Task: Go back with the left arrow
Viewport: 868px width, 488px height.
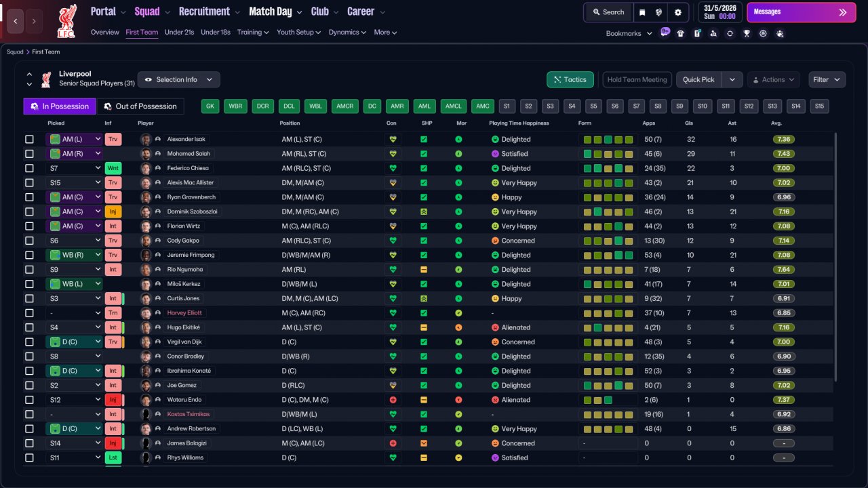Action: click(16, 21)
